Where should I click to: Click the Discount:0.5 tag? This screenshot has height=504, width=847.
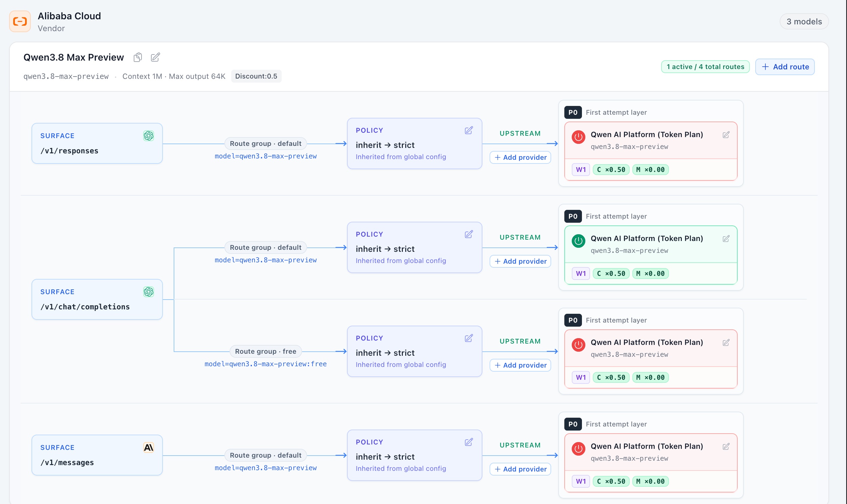[x=256, y=76]
